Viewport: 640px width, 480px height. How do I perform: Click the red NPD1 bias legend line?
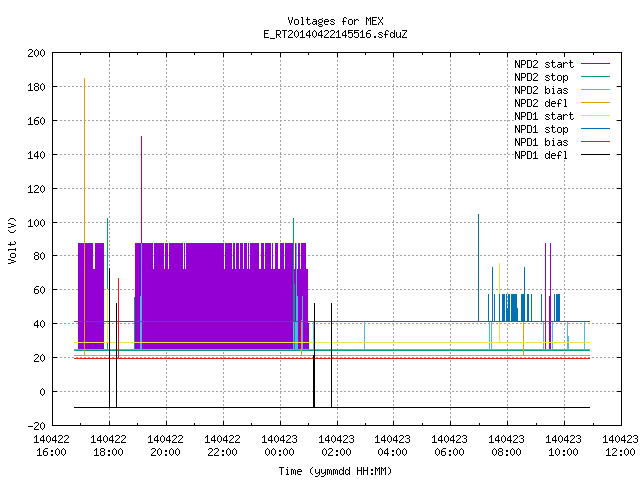click(x=595, y=142)
